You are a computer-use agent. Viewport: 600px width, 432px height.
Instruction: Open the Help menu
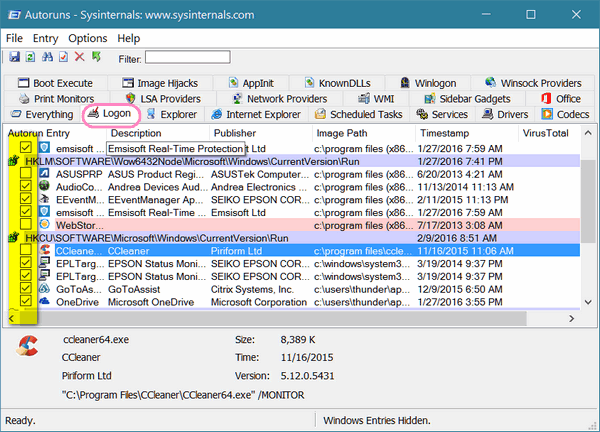point(129,38)
